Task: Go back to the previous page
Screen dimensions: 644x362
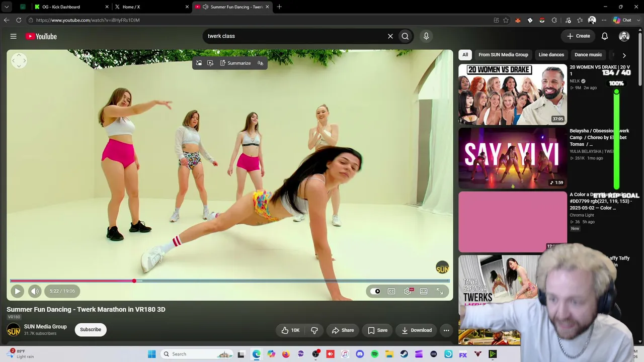Action: [x=7, y=20]
